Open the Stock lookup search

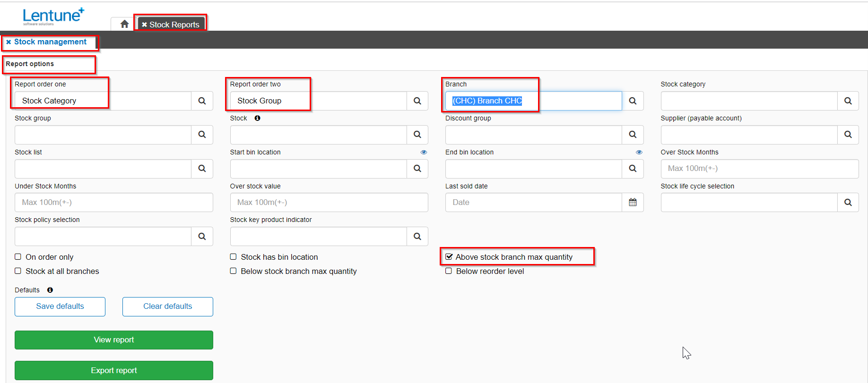417,135
